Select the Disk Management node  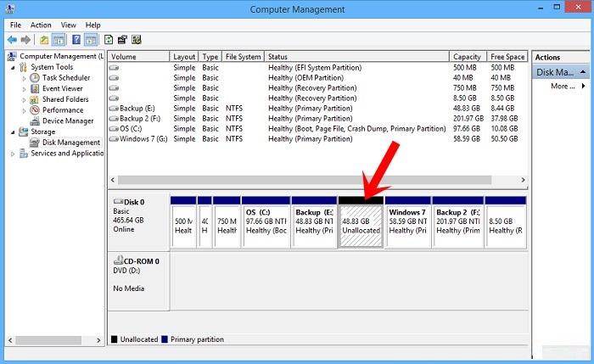pyautogui.click(x=70, y=143)
